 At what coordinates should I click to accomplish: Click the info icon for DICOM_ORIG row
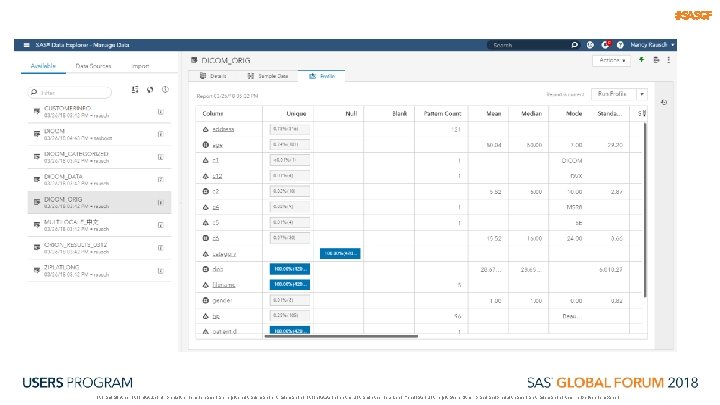(x=160, y=202)
